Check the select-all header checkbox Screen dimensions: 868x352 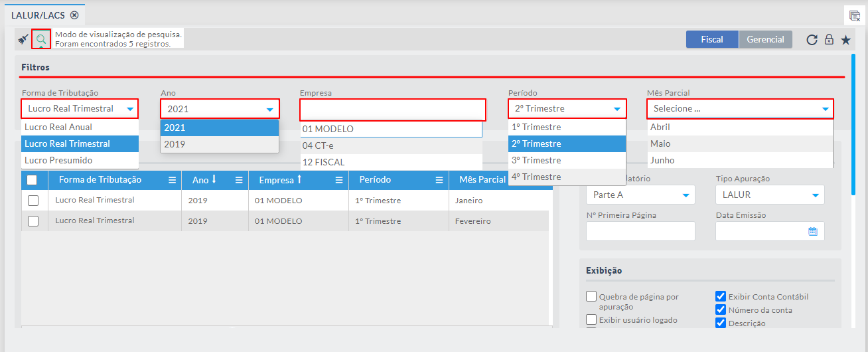(33, 180)
